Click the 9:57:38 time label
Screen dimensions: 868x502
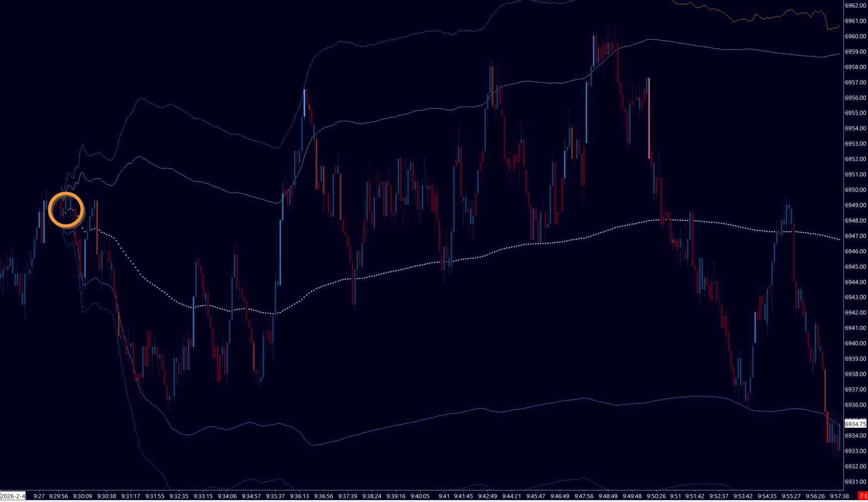[x=839, y=496]
